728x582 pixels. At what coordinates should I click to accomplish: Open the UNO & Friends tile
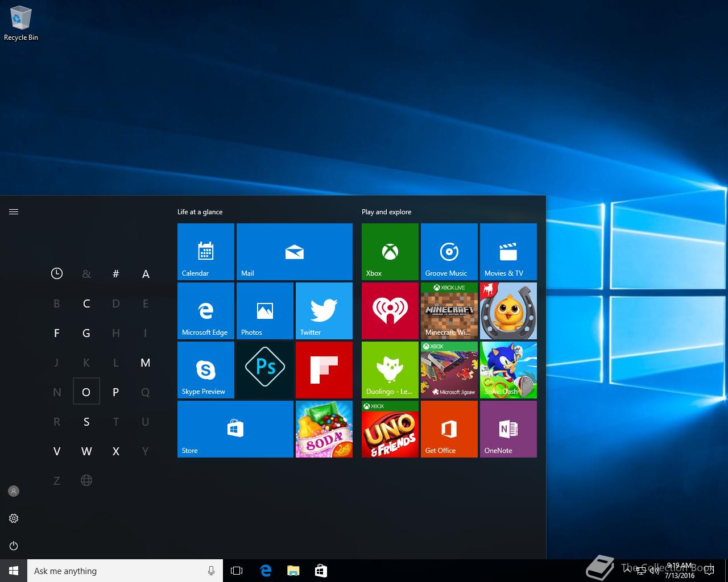(x=390, y=429)
